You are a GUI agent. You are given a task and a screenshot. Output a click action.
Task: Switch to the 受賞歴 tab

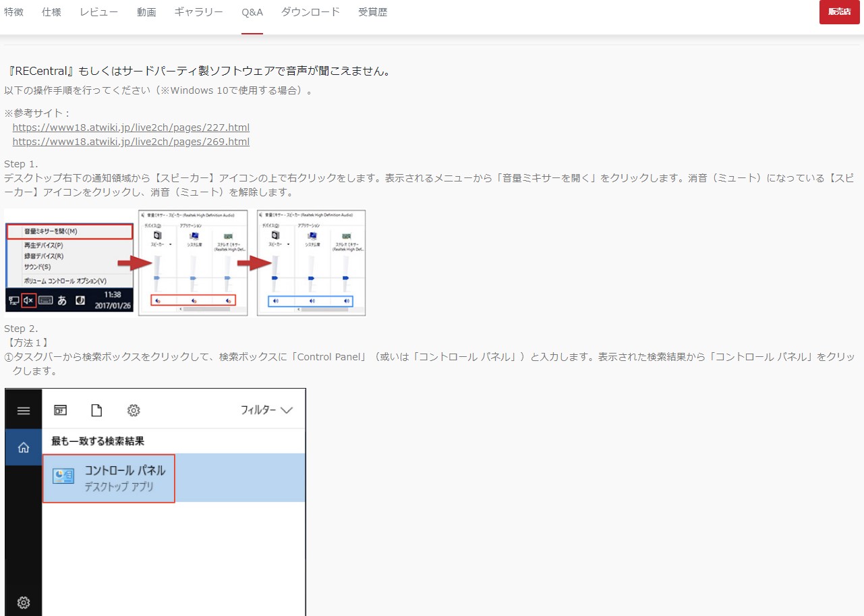point(373,12)
